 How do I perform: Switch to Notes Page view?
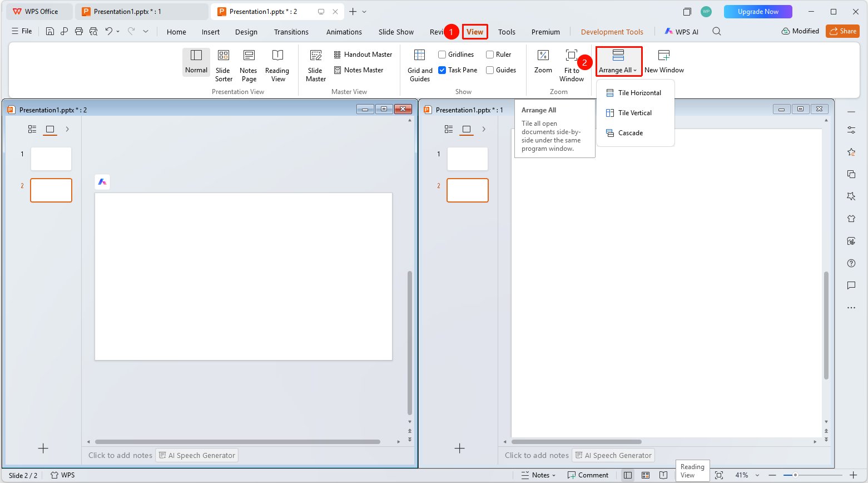pos(249,65)
